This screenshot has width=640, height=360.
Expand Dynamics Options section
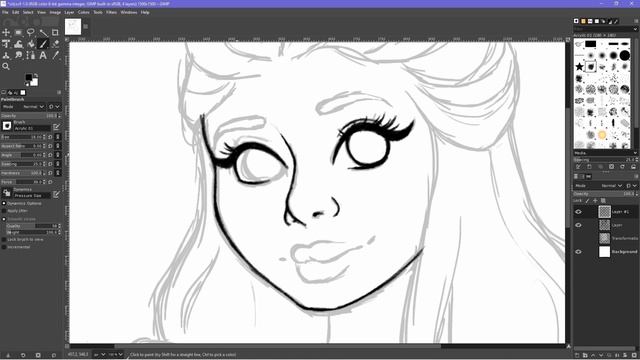(x=4, y=203)
